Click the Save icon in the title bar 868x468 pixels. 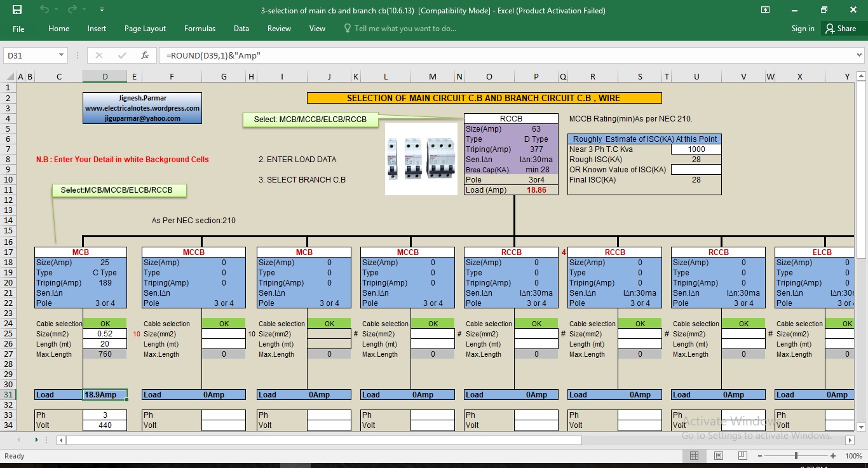[17, 10]
